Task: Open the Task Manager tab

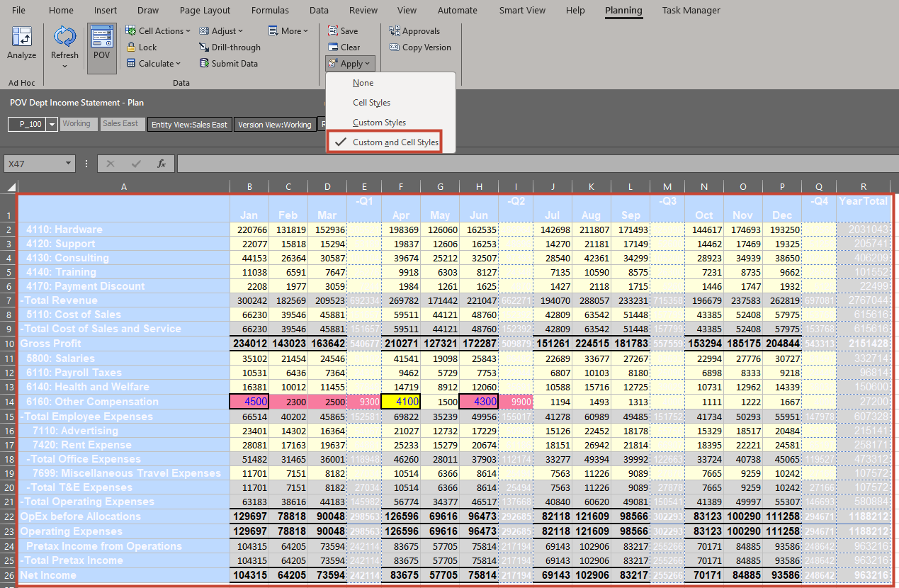Action: pos(691,11)
